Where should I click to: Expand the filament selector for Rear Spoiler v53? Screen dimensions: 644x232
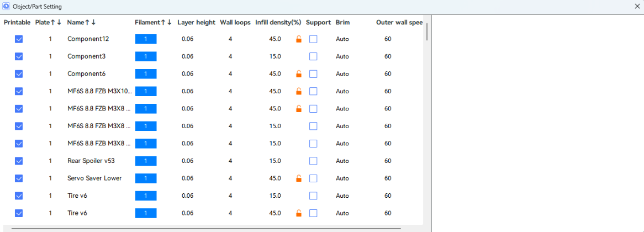[146, 161]
